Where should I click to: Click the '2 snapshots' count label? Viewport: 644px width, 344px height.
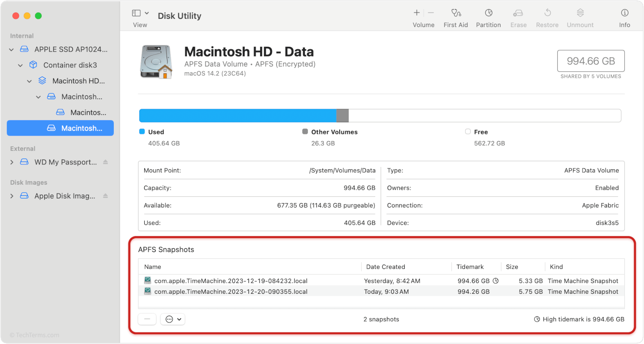click(381, 319)
